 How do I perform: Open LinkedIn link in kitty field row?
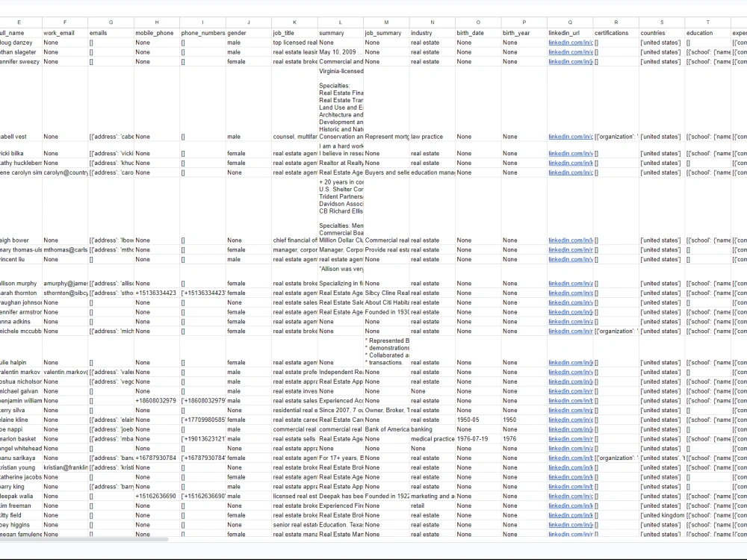[570, 515]
